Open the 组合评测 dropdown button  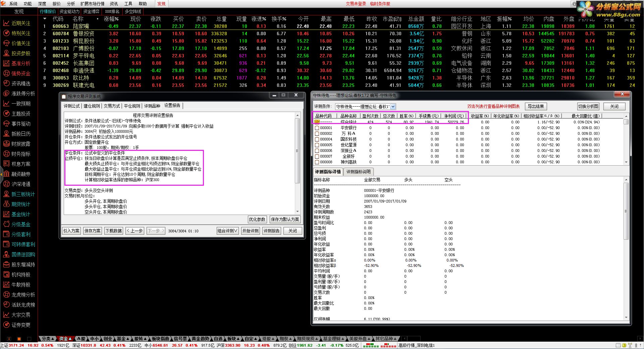click(228, 231)
